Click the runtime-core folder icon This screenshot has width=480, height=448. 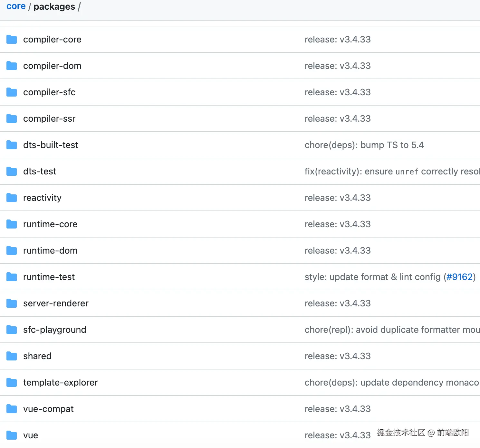click(x=12, y=224)
